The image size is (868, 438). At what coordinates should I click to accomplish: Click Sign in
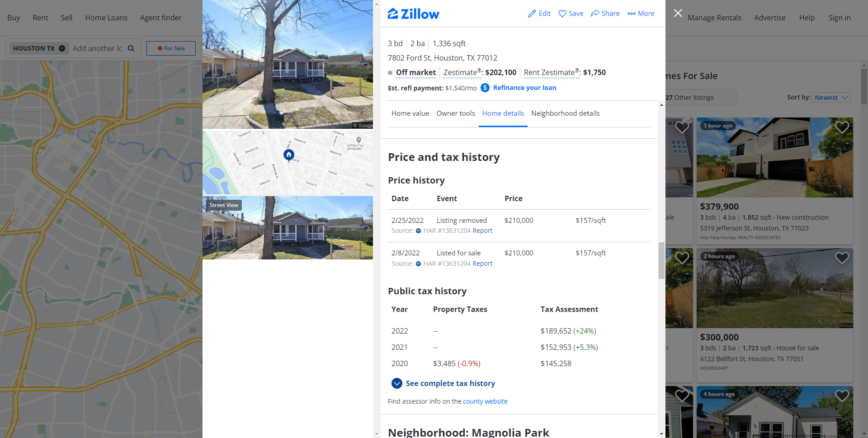[x=839, y=18]
